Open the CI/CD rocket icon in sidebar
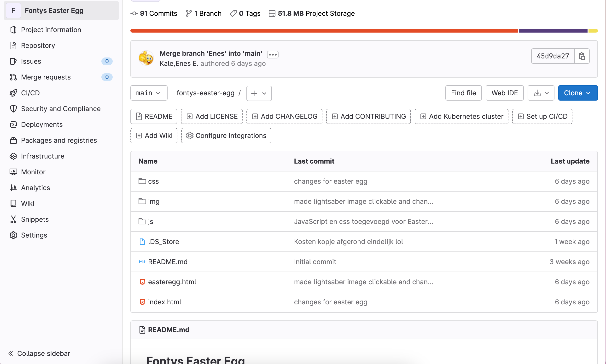The image size is (606, 364). click(x=13, y=93)
